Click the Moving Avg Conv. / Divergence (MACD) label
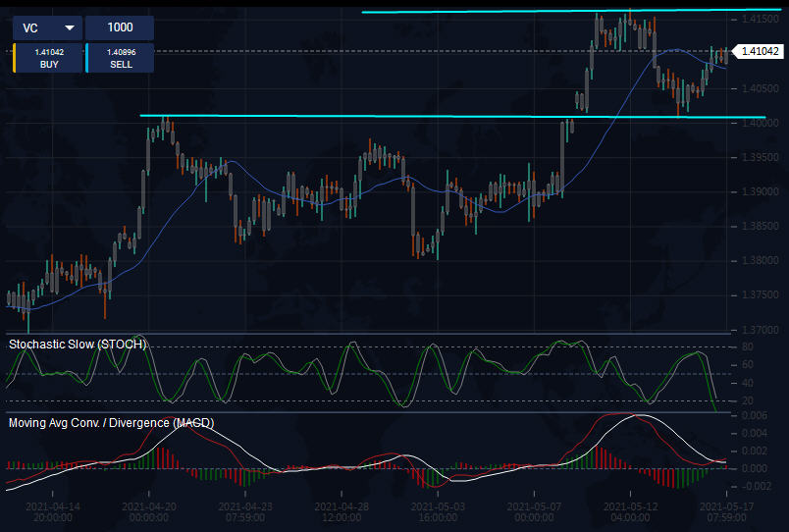789x532 pixels. point(111,423)
